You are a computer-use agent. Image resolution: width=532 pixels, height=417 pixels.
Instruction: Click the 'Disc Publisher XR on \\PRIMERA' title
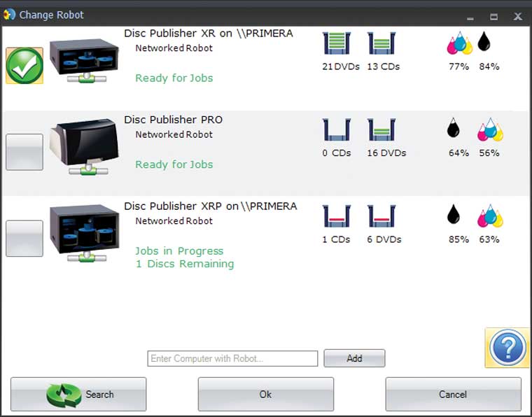click(x=209, y=33)
